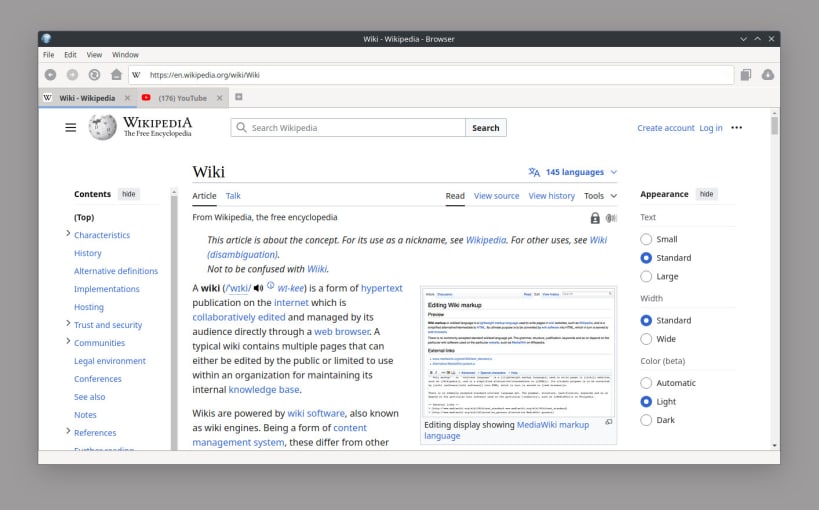This screenshot has height=510, width=819.
Task: Click the language translate icon
Action: (534, 172)
